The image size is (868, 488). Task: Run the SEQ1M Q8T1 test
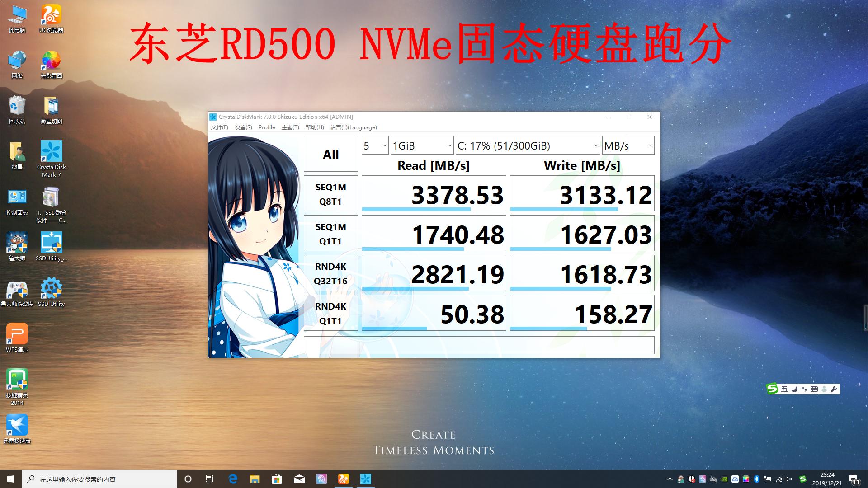point(330,193)
